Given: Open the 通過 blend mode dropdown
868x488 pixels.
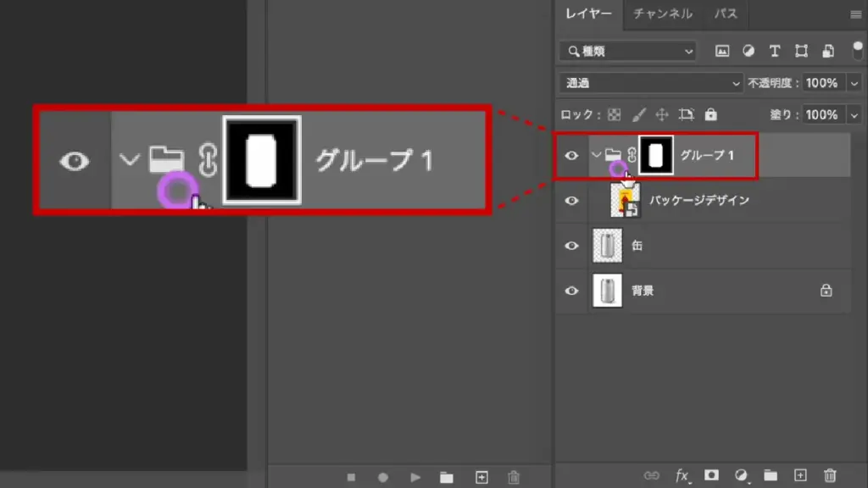Looking at the screenshot, I should (x=651, y=83).
